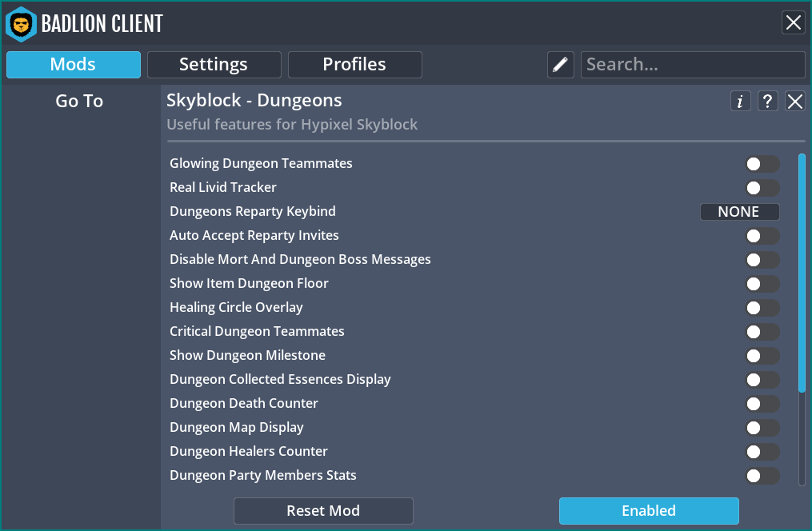
Task: Open the Profiles tab
Action: [x=354, y=65]
